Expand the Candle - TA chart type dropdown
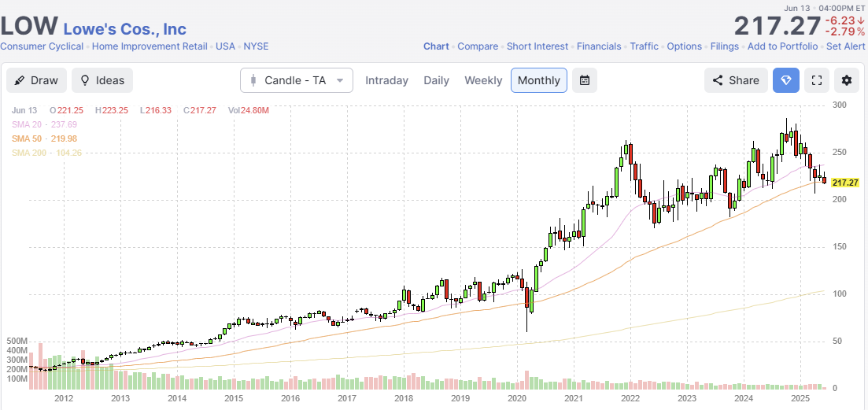This screenshot has height=410, width=868. (x=297, y=80)
